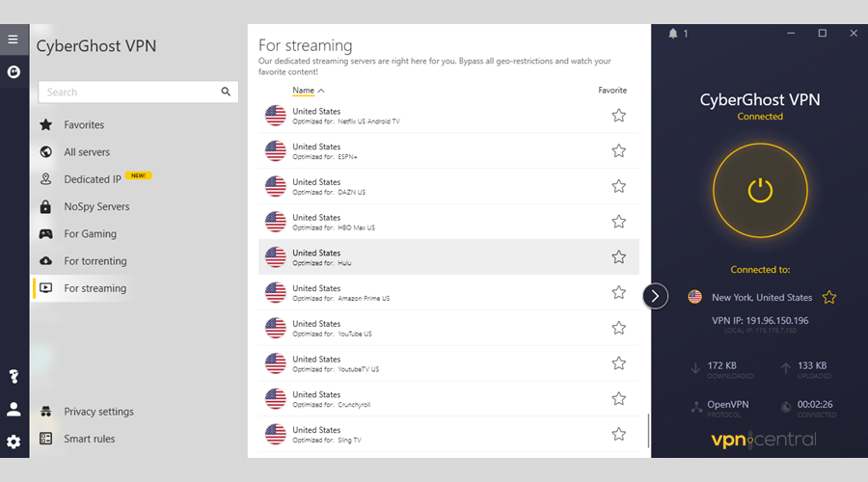Open the settings gear icon
The height and width of the screenshot is (482, 868).
[14, 442]
